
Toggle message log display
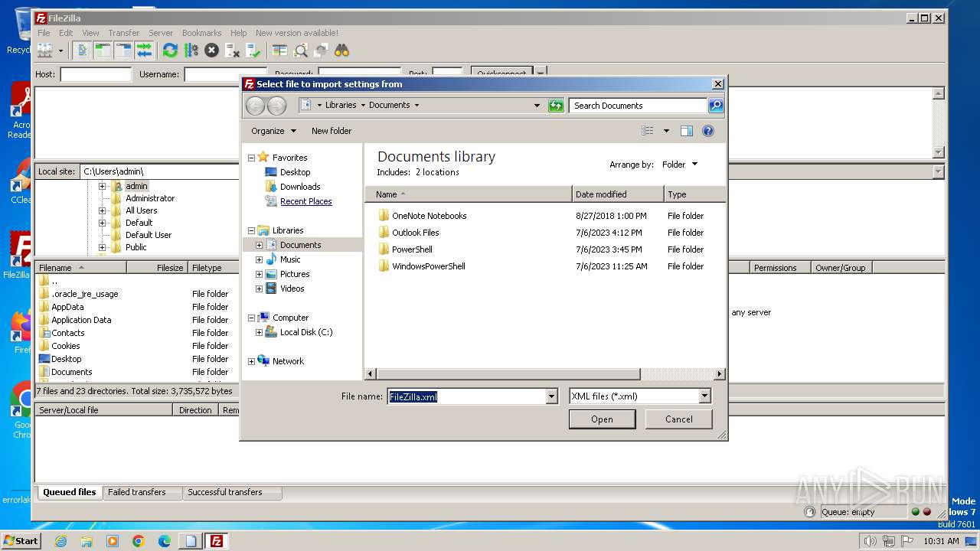82,51
